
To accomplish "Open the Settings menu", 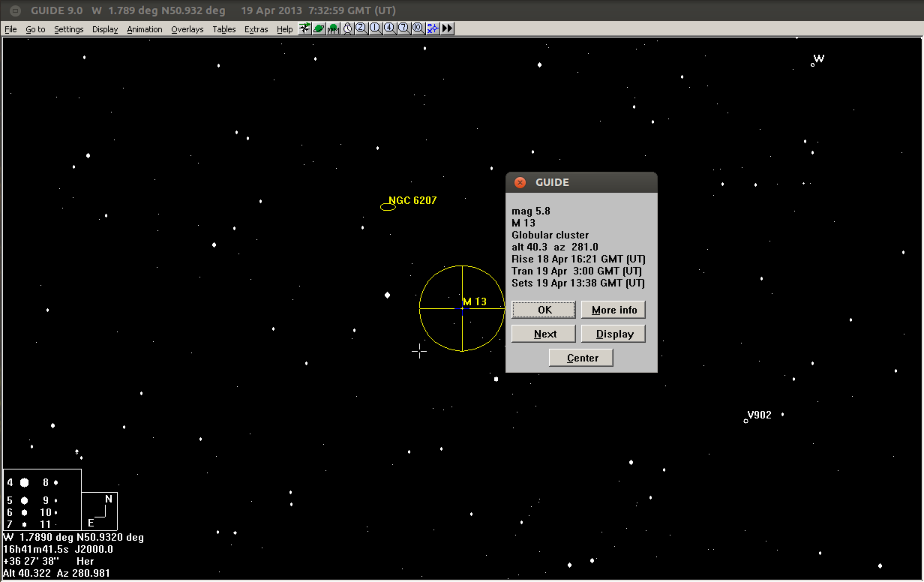I will pos(69,29).
